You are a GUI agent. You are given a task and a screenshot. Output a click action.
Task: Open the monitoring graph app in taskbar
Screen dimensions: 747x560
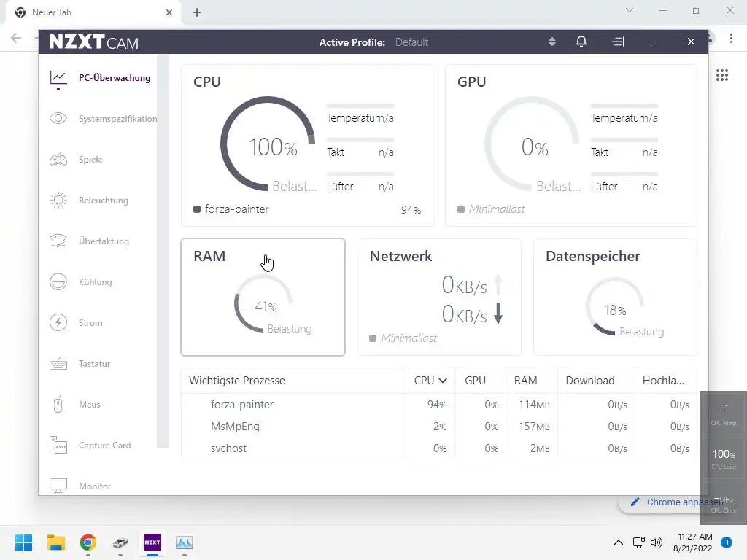point(185,542)
